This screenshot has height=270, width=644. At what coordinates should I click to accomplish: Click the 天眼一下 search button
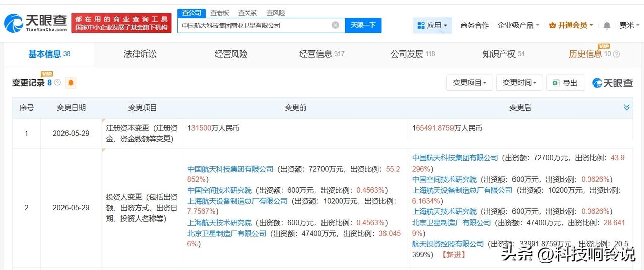pyautogui.click(x=363, y=25)
